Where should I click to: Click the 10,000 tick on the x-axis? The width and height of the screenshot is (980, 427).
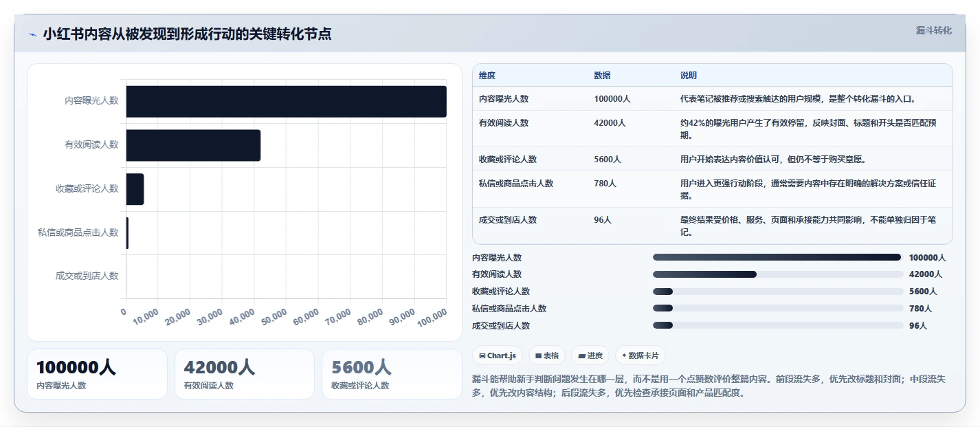[145, 317]
